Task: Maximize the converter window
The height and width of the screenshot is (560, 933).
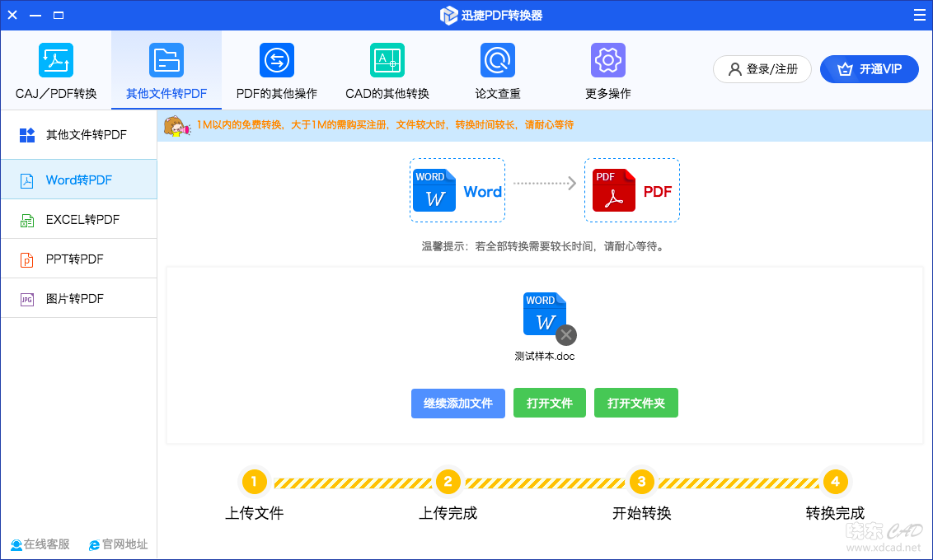Action: 59,15
